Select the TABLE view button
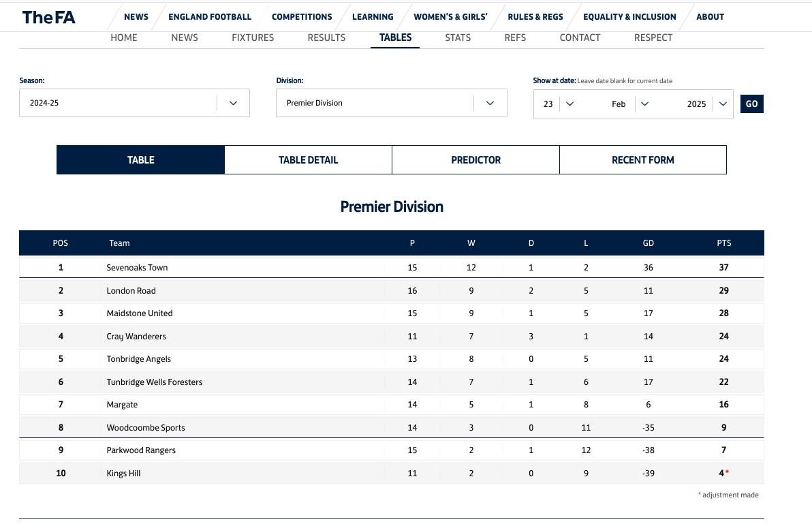The width and height of the screenshot is (812, 526). click(141, 160)
